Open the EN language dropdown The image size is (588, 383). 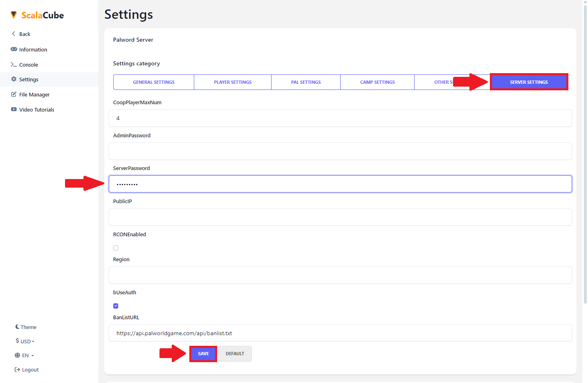tap(25, 355)
